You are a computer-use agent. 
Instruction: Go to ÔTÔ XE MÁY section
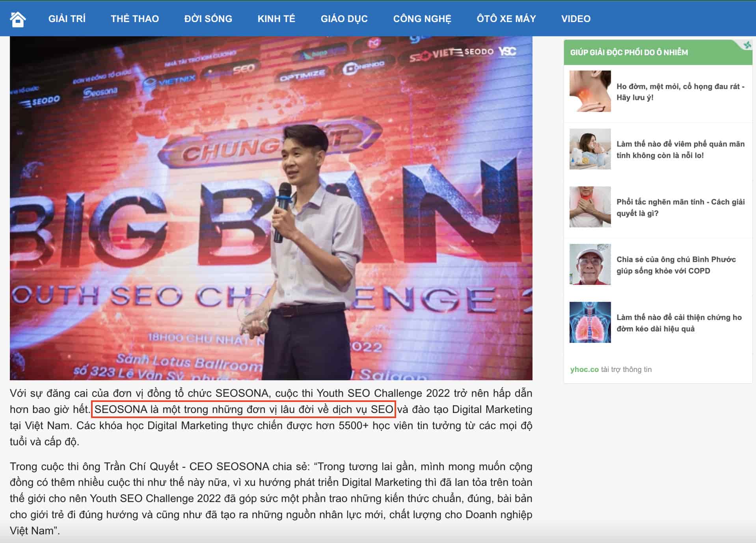(506, 19)
